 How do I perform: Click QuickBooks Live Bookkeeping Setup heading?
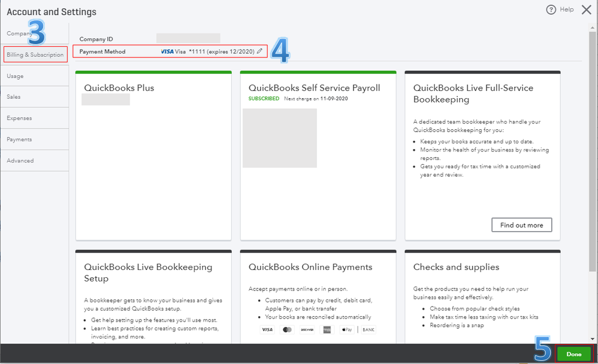pos(148,273)
